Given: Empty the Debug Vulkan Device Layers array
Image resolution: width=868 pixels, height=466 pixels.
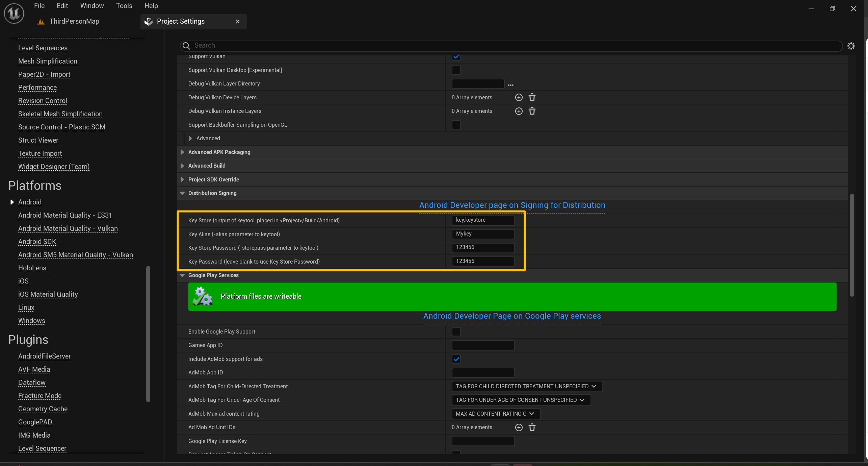Looking at the screenshot, I should 532,97.
